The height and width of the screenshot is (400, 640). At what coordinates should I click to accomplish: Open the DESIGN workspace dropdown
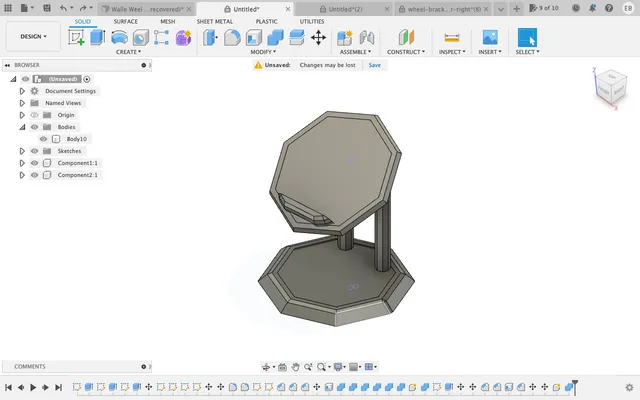pyautogui.click(x=33, y=36)
